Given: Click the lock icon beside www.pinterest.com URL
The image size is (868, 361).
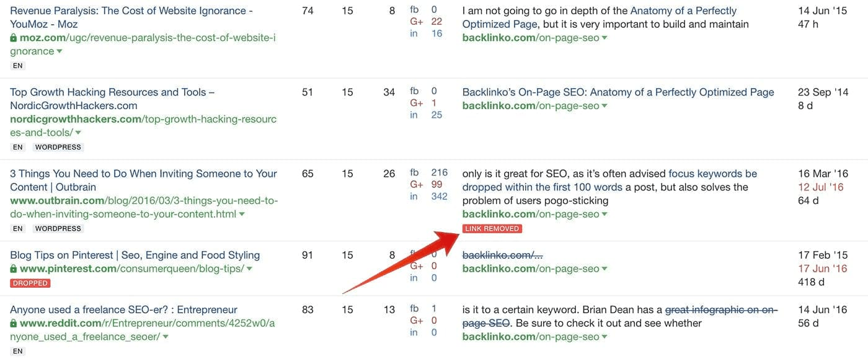Looking at the screenshot, I should click(x=14, y=269).
